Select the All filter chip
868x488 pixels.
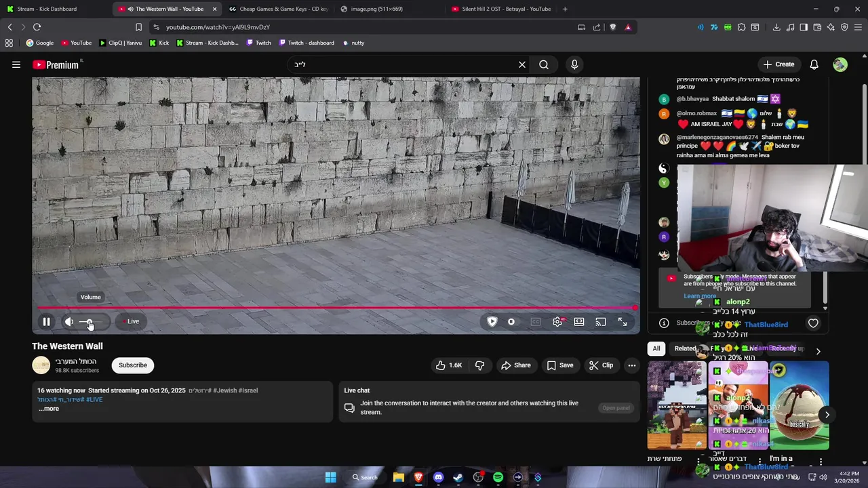[x=656, y=348]
